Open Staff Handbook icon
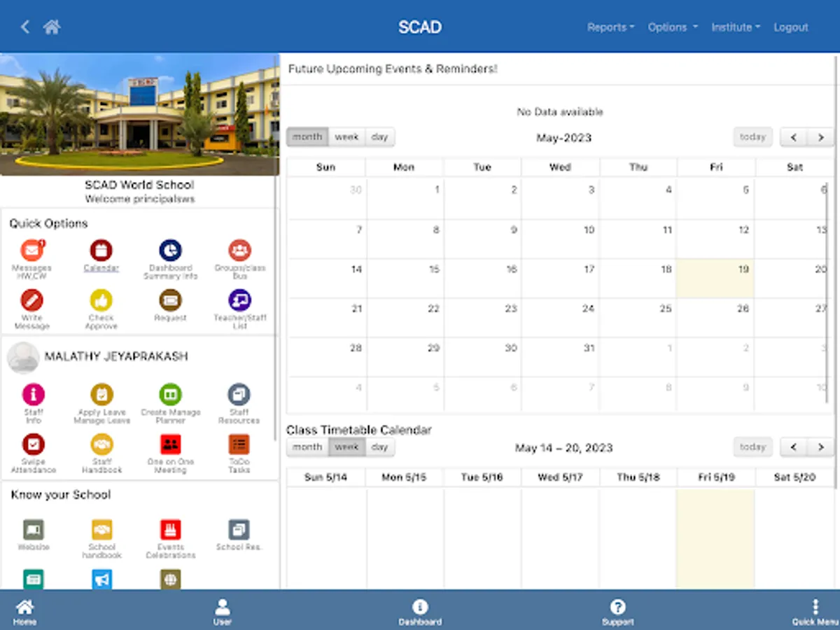Screen dimensions: 840x630 point(101,444)
